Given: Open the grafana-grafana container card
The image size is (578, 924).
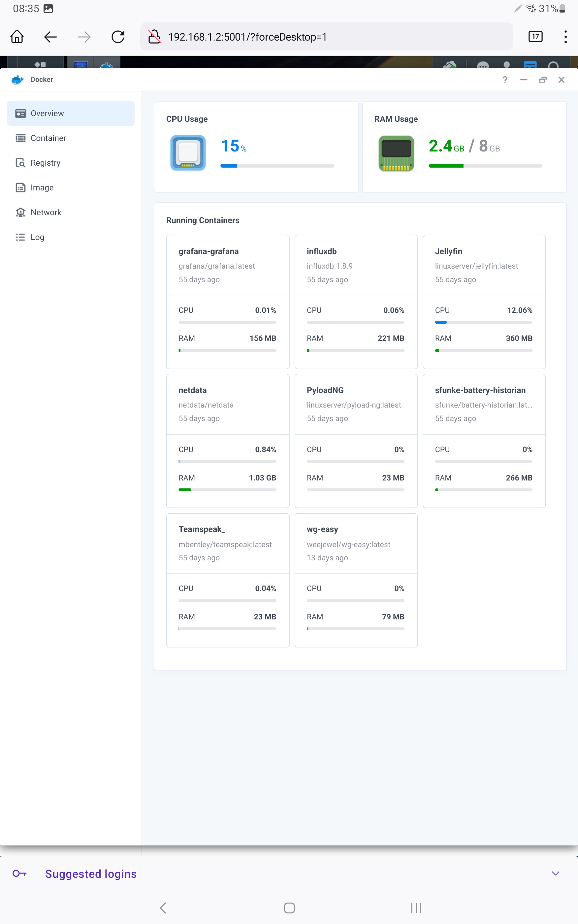Looking at the screenshot, I should [x=228, y=302].
